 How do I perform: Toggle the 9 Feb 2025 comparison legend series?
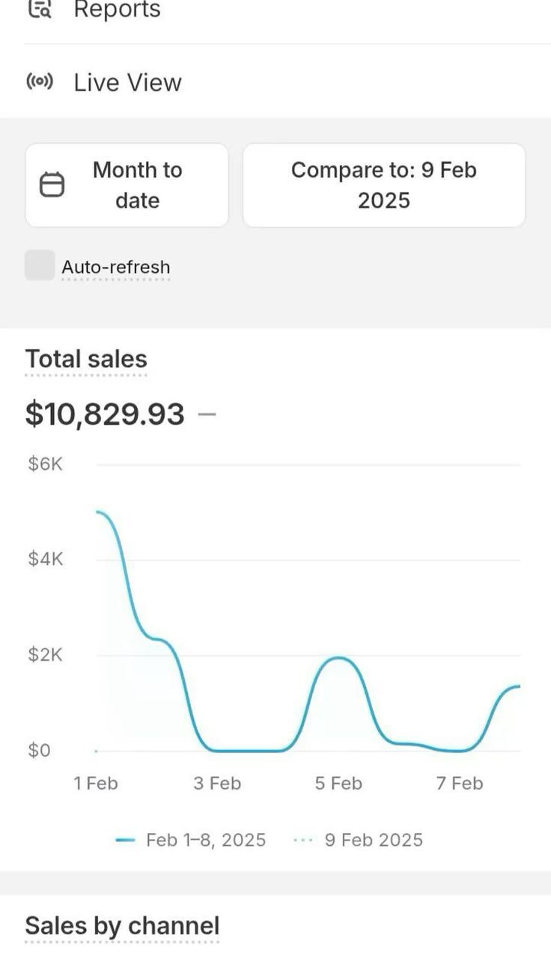373,840
